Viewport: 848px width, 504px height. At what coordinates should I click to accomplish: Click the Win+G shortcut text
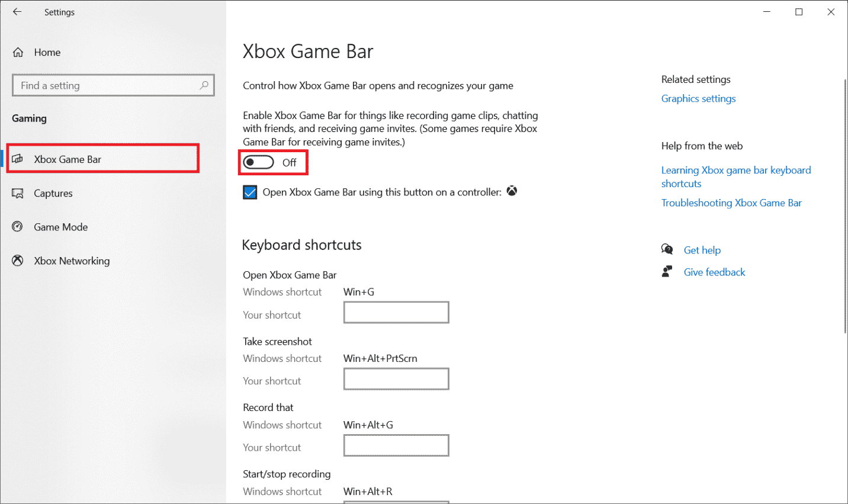tap(359, 292)
